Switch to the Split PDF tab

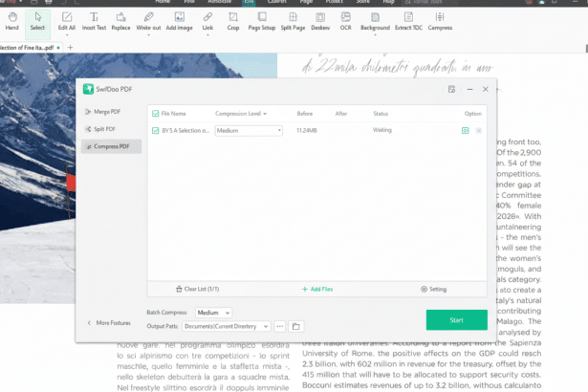pos(103,129)
